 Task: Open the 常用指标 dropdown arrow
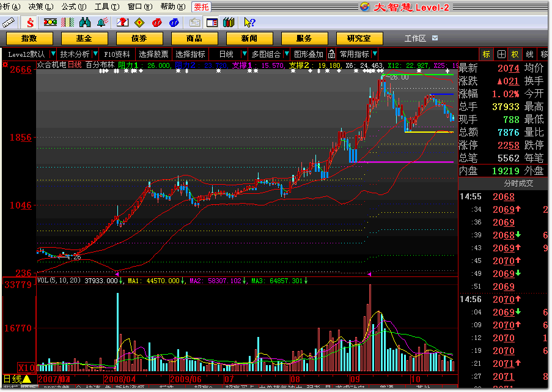[x=375, y=54]
